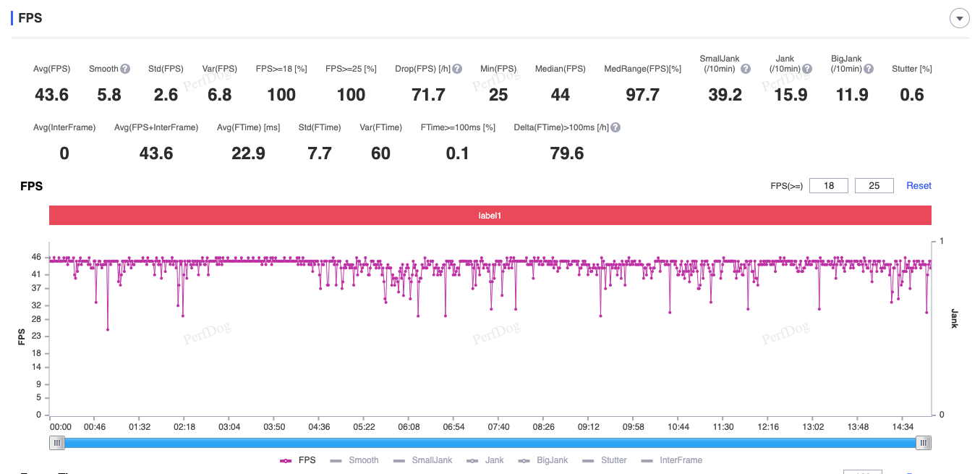
Task: Click the Stutter value 0.6
Action: pos(912,95)
